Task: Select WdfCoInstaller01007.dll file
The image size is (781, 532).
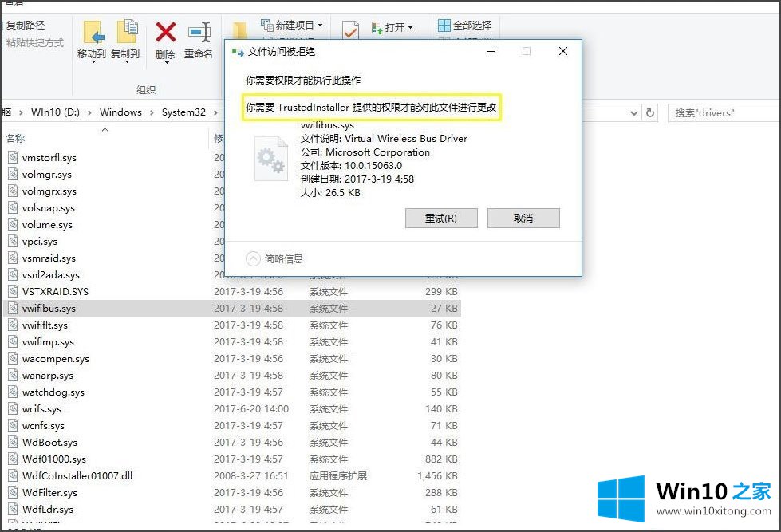Action: coord(77,475)
